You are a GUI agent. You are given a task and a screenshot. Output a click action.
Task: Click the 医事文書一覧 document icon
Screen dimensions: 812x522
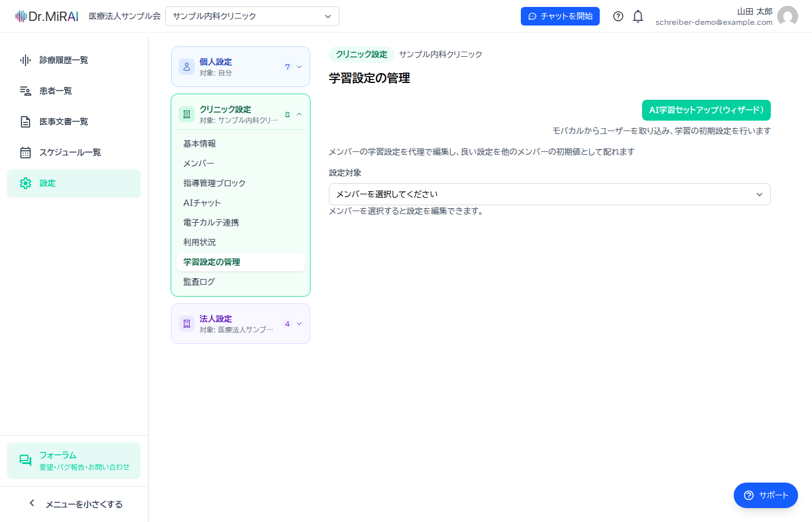click(x=26, y=122)
